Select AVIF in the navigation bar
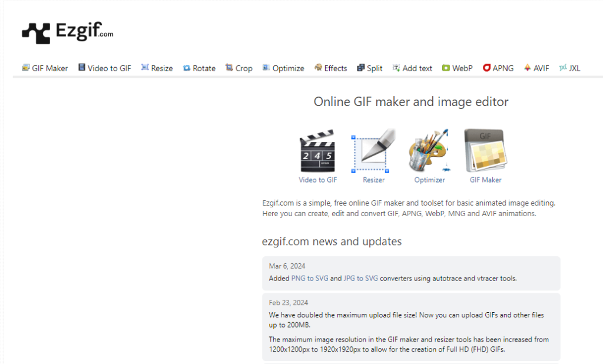The width and height of the screenshot is (603, 364). click(536, 68)
